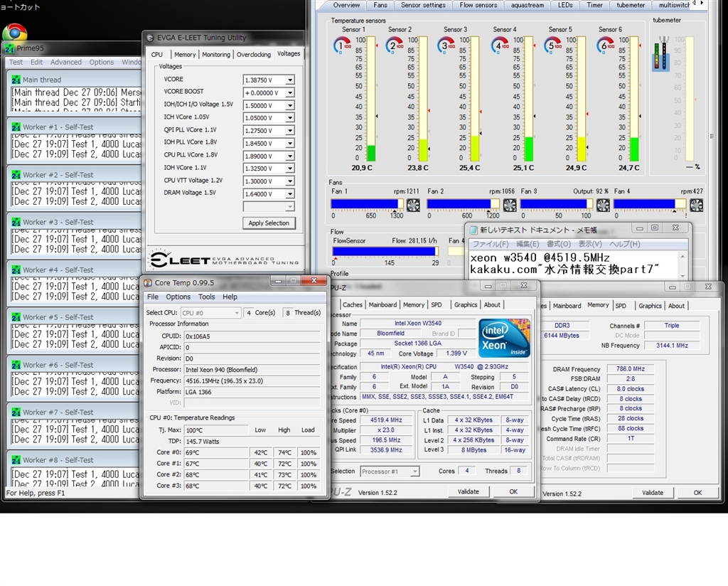The height and width of the screenshot is (586, 728).
Task: Click the Core #0 temperature 69°C
Action: pos(216,453)
